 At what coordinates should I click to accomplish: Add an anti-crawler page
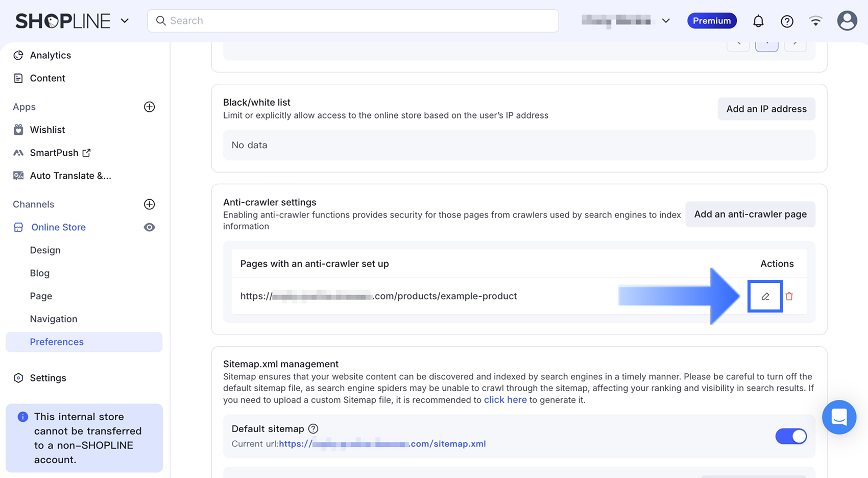coord(750,214)
